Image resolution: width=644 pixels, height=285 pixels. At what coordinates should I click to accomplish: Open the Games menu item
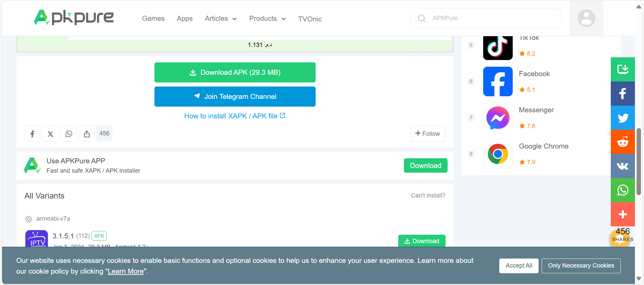pos(153,19)
